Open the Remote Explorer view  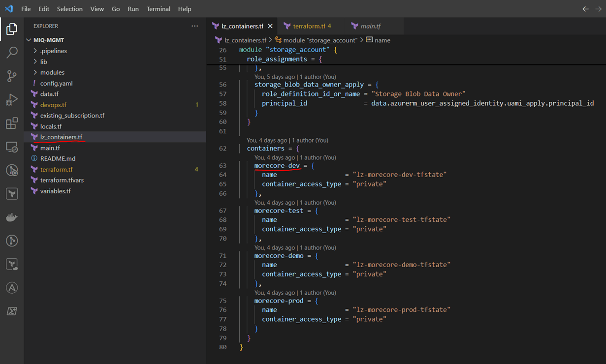click(12, 147)
